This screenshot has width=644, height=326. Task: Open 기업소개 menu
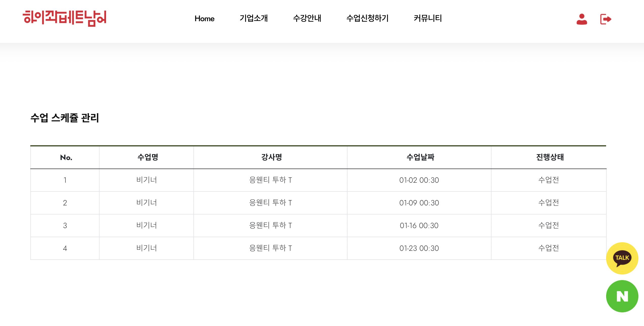pyautogui.click(x=254, y=18)
